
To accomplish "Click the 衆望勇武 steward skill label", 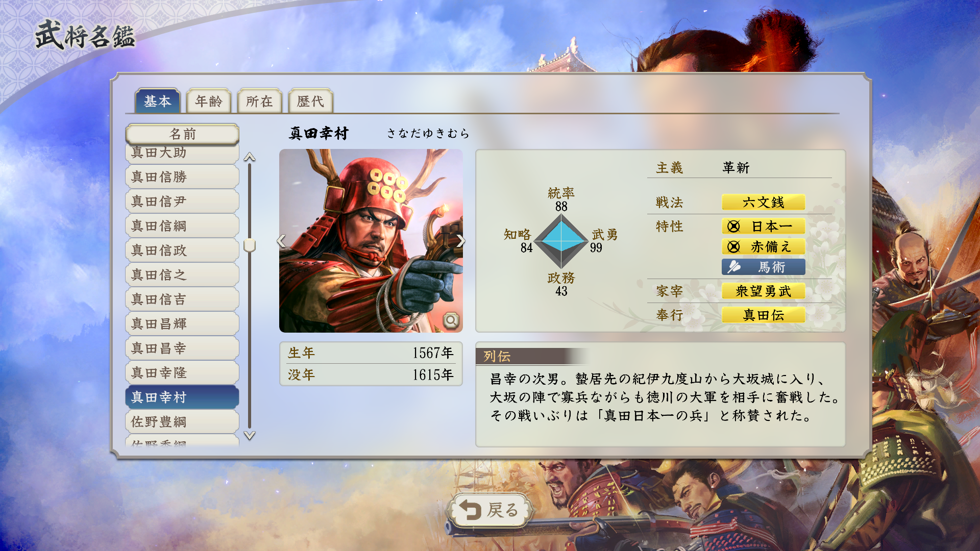I will (763, 291).
